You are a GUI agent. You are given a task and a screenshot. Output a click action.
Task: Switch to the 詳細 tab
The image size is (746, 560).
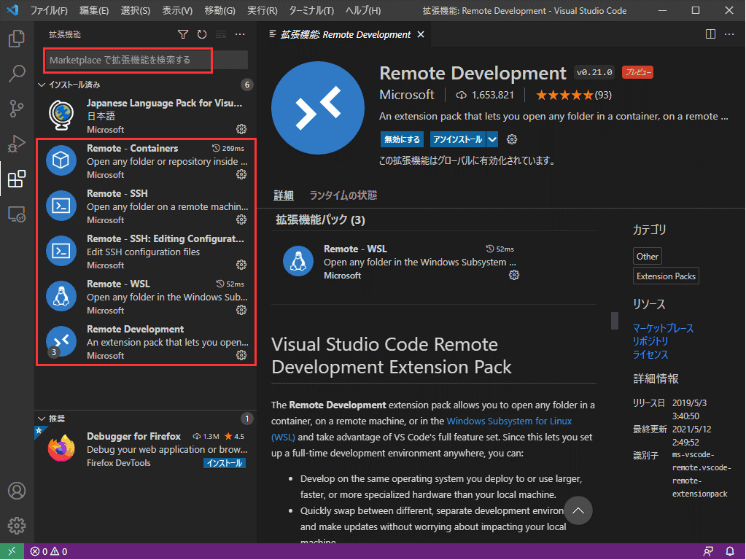coord(284,195)
